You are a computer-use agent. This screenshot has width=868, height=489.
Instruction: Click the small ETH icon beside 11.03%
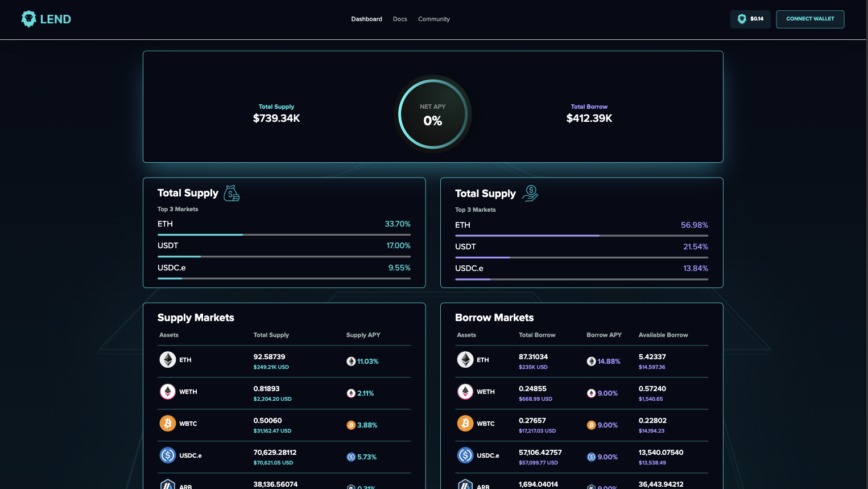pyautogui.click(x=351, y=361)
